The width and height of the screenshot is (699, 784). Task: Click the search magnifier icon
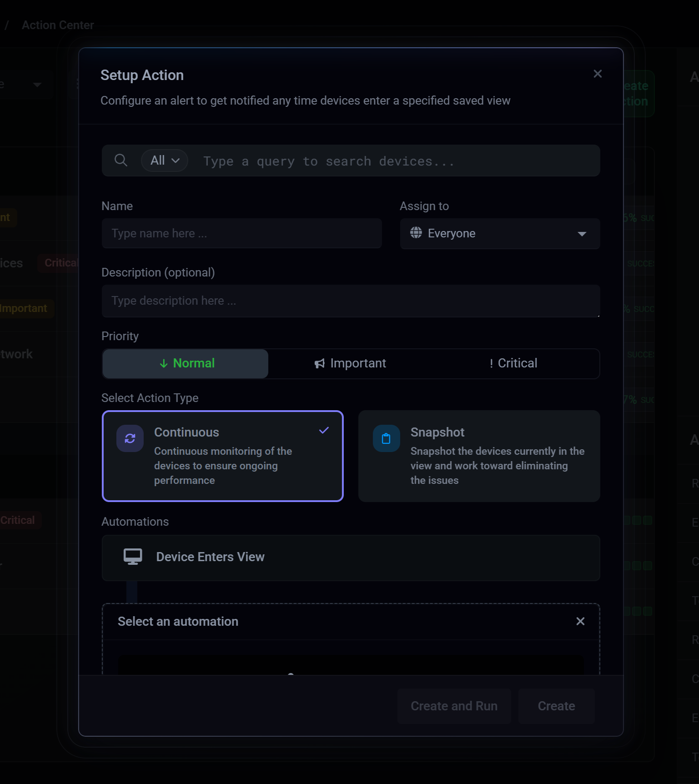point(121,161)
